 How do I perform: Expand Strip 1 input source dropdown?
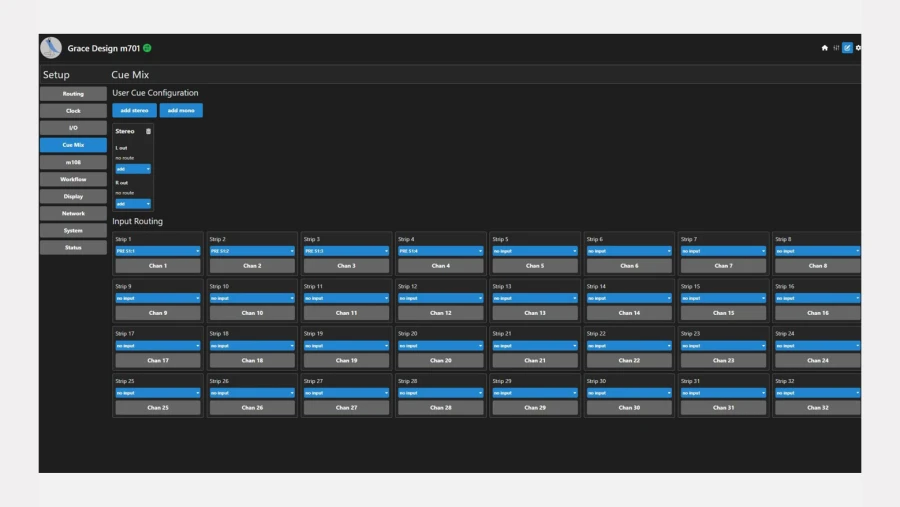coord(158,251)
